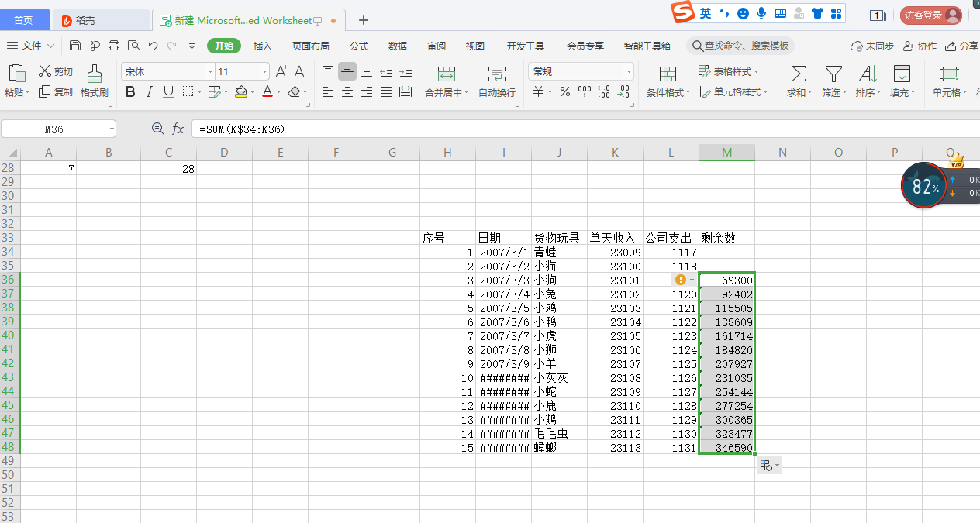Click the AutoSum (求和) sigma icon
Viewport: 980px width, 523px height.
[798, 74]
